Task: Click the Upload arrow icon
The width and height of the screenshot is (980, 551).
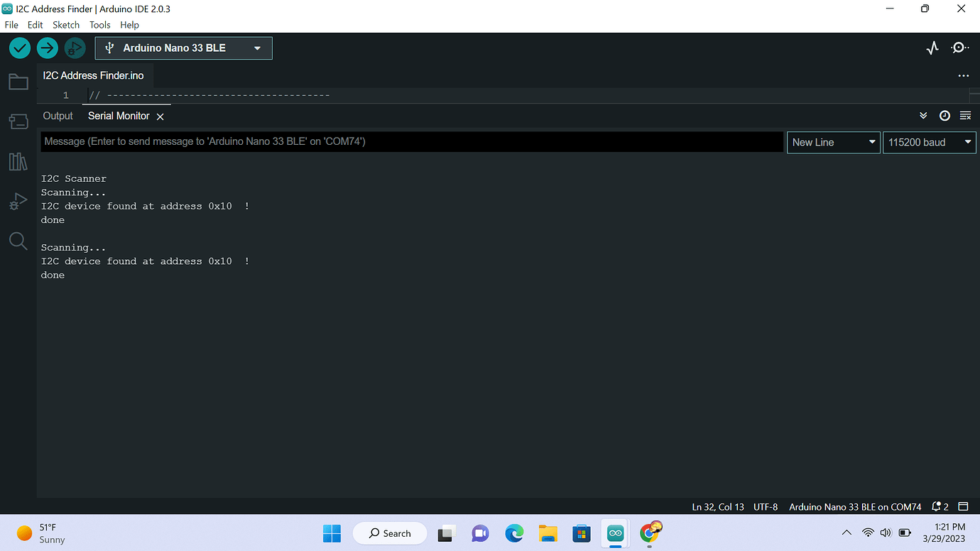Action: pyautogui.click(x=47, y=48)
